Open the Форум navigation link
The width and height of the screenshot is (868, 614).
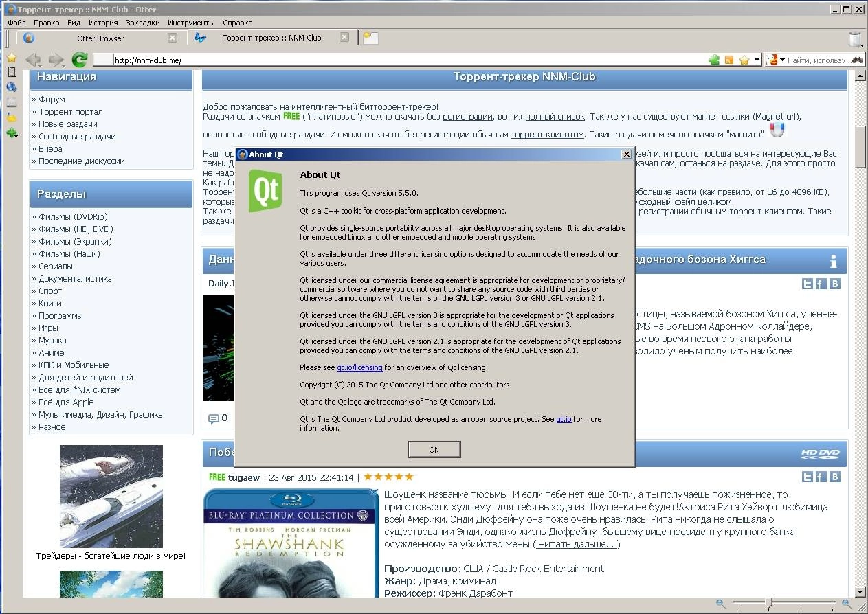coord(52,99)
